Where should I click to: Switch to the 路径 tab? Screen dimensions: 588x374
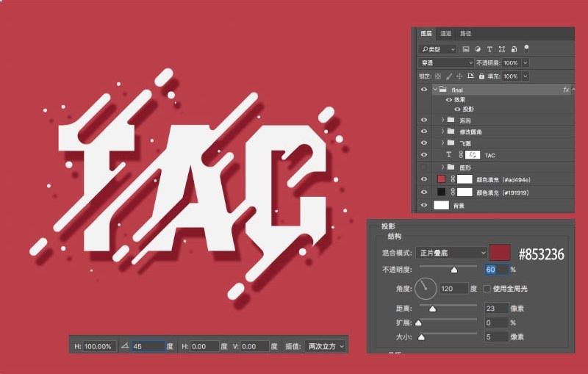pos(465,33)
